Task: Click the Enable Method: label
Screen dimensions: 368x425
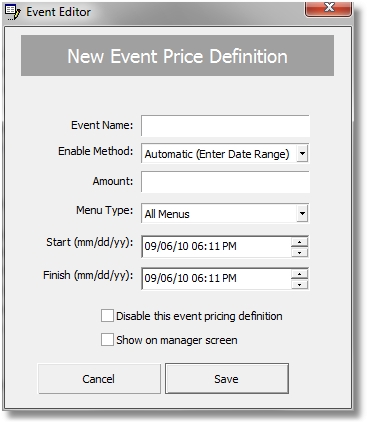Action: (x=96, y=151)
